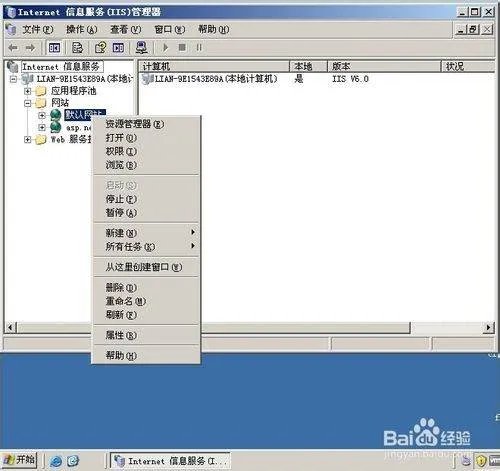Select 属性 from the context menu
This screenshot has width=500, height=471.
pyautogui.click(x=147, y=335)
